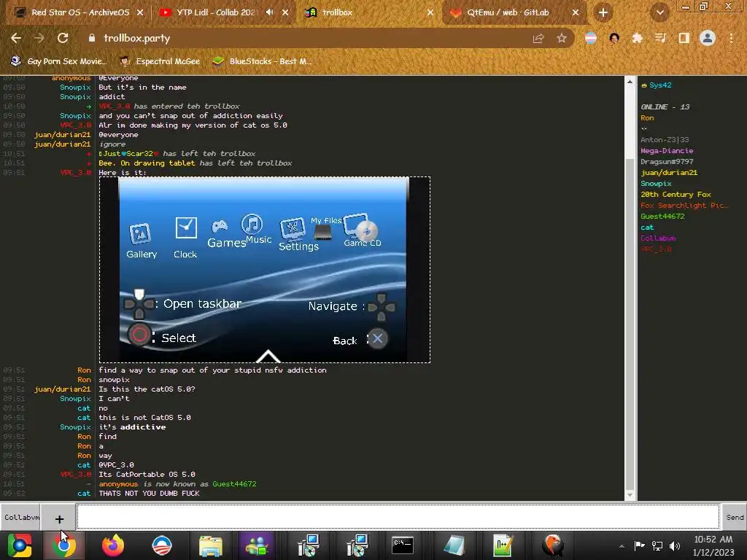
Task: Click the trans flag extension icon
Action: [x=591, y=38]
